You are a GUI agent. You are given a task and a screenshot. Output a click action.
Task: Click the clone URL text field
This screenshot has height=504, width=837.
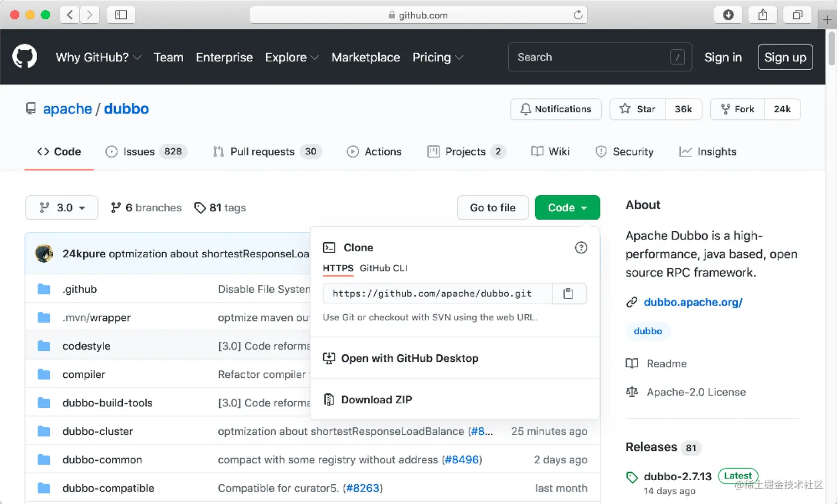pos(437,293)
